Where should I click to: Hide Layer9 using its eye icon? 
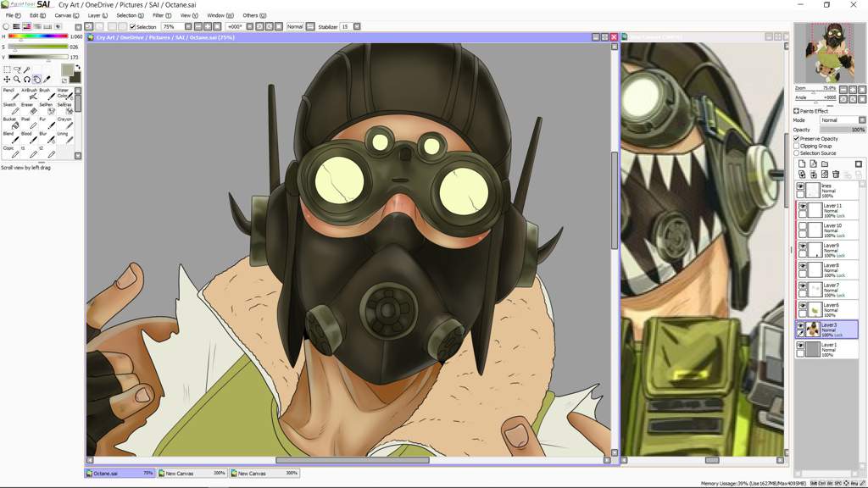[802, 247]
